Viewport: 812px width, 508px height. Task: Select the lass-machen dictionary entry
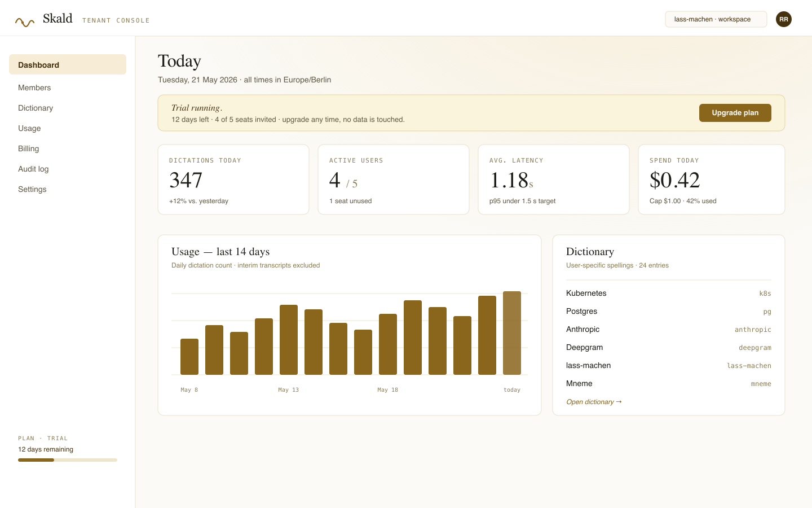click(669, 365)
